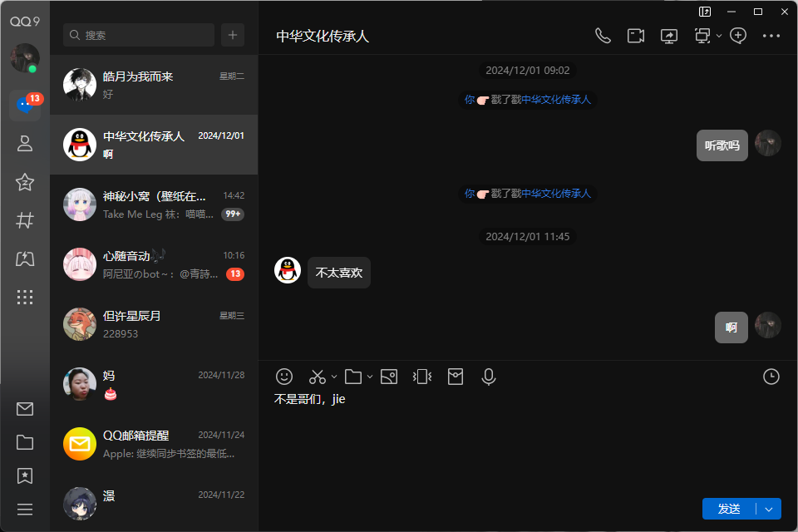Click the 搜索 search field
The width and height of the screenshot is (798, 532).
(x=140, y=35)
